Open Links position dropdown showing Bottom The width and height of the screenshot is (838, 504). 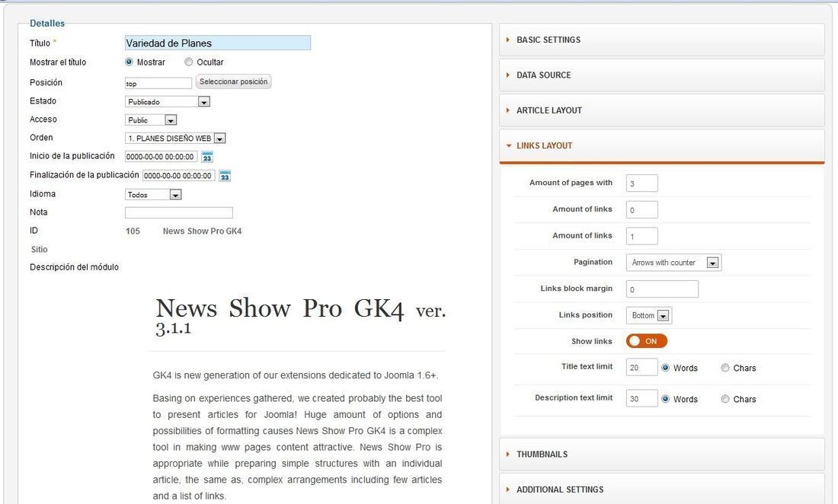point(649,315)
